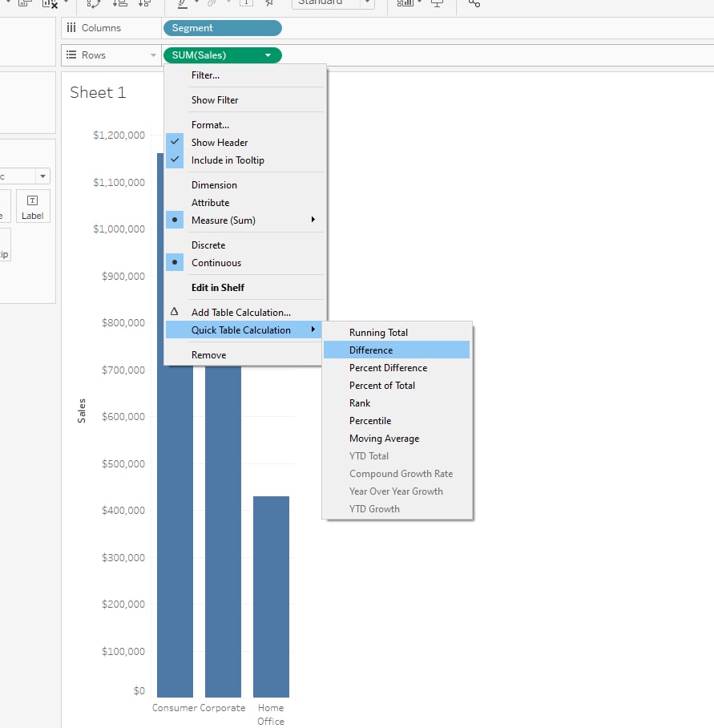
Task: Click the Rows shelf label
Action: pos(94,55)
